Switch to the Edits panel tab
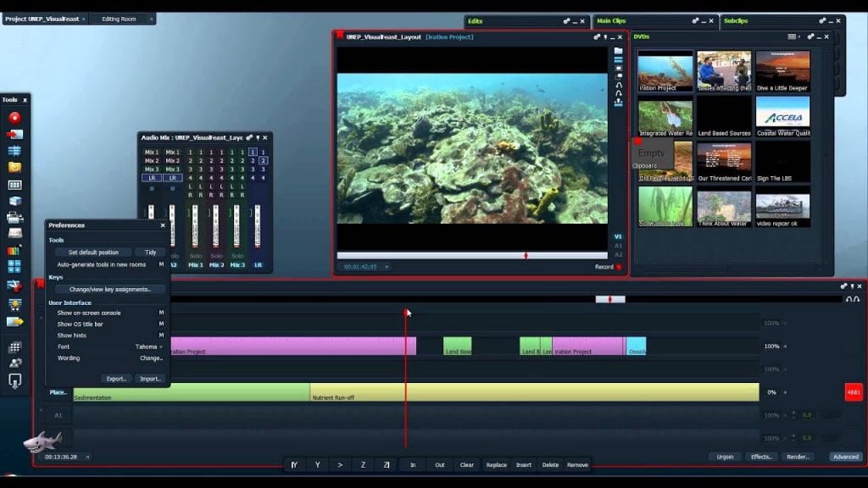This screenshot has width=868, height=488. [x=475, y=21]
